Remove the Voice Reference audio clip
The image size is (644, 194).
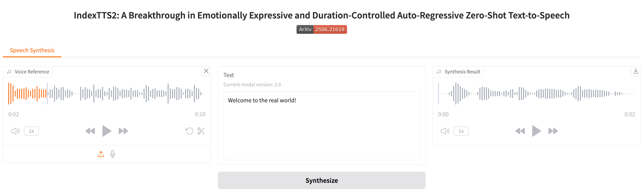(x=206, y=71)
